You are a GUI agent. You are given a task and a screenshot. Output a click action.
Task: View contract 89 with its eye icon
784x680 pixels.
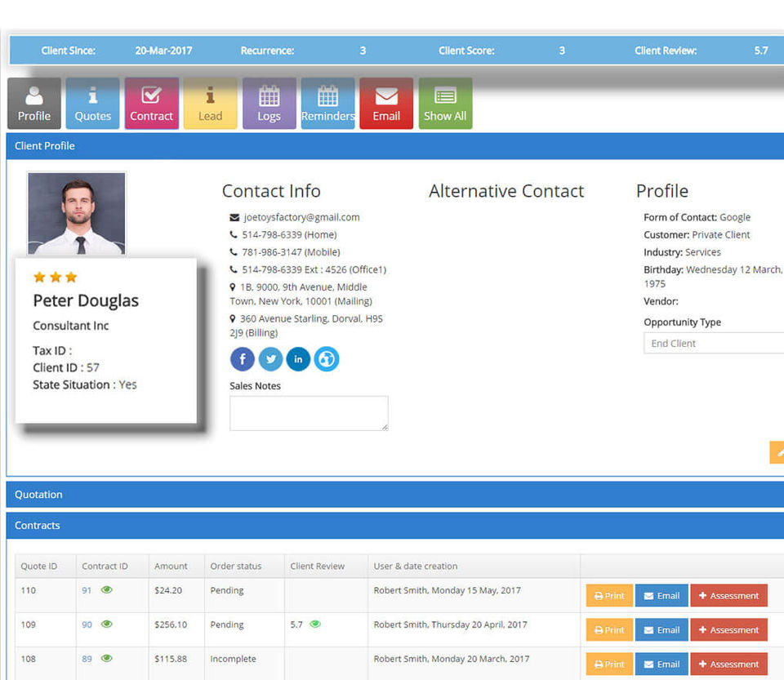106,658
